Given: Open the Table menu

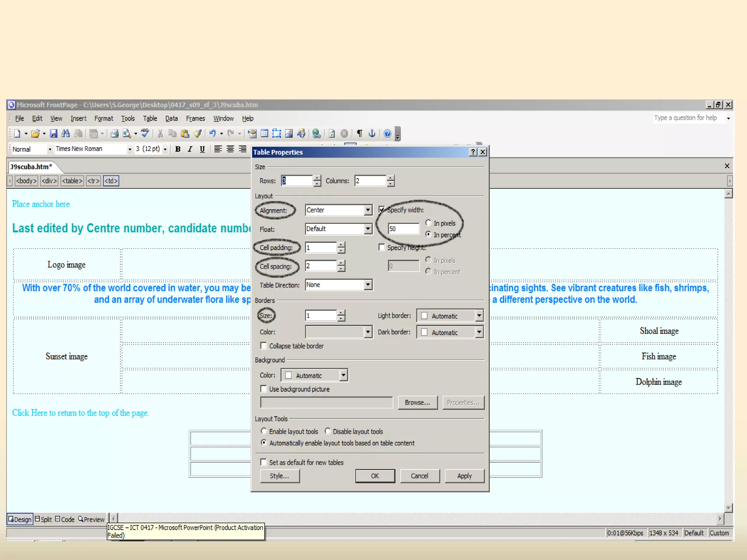Looking at the screenshot, I should coord(150,118).
